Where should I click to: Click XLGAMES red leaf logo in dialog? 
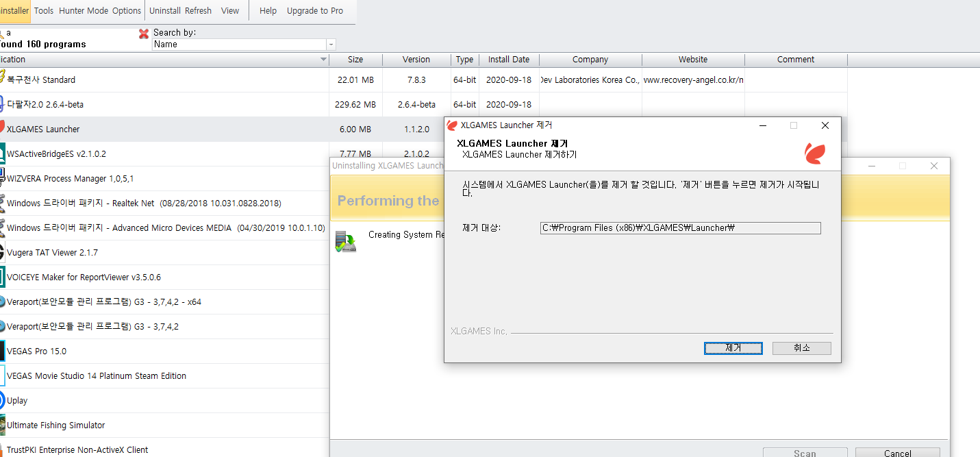(814, 153)
